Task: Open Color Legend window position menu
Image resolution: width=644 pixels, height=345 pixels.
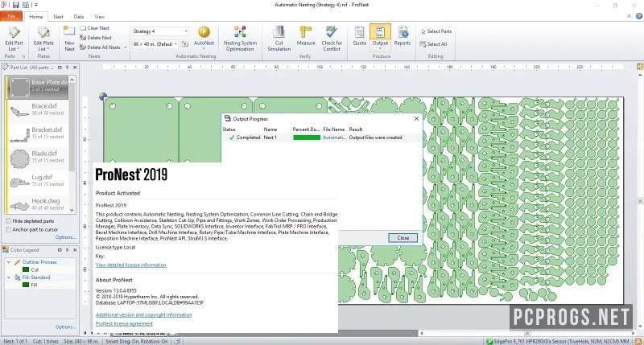Action: click(x=60, y=250)
